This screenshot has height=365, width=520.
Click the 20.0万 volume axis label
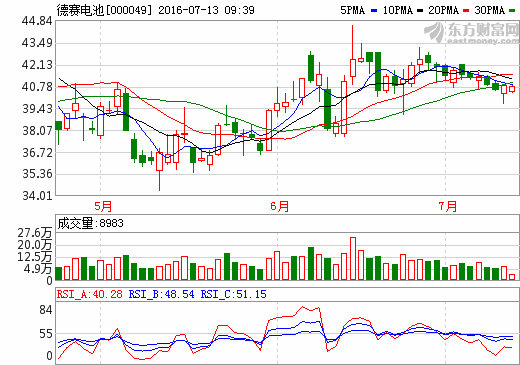pos(35,245)
